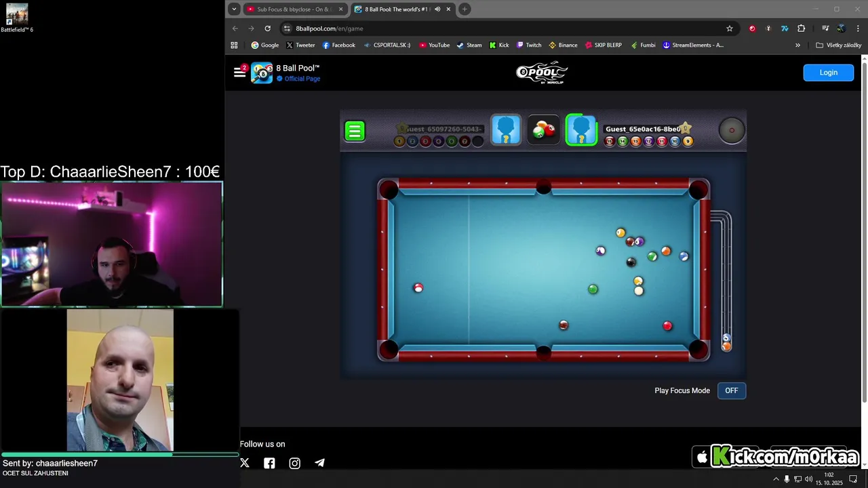Open the Battlefield 6 desktop shortcut
868x488 pixels.
16,18
